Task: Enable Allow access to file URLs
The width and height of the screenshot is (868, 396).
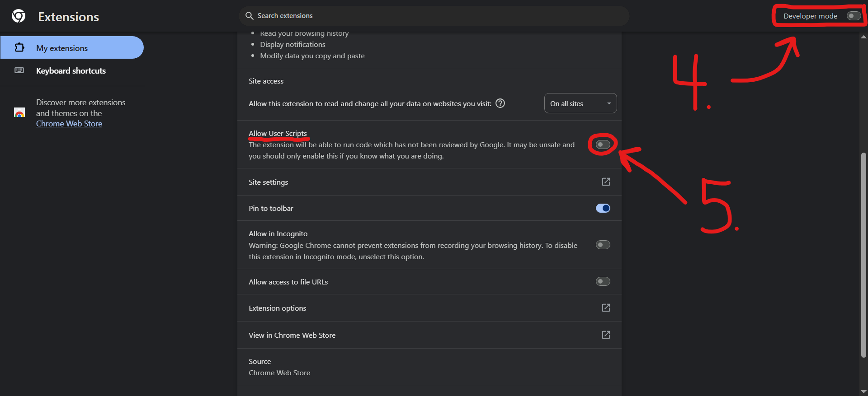Action: click(x=603, y=281)
